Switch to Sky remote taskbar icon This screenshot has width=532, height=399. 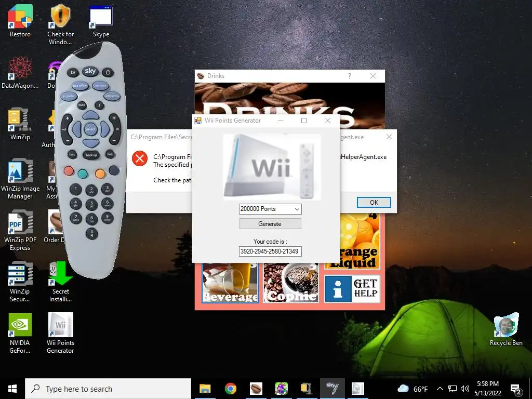(332, 389)
